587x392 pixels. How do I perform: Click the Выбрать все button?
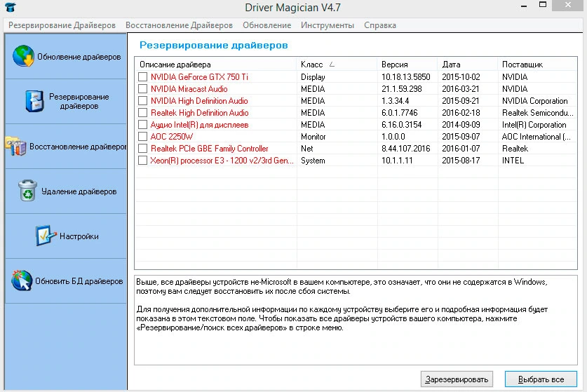click(541, 379)
